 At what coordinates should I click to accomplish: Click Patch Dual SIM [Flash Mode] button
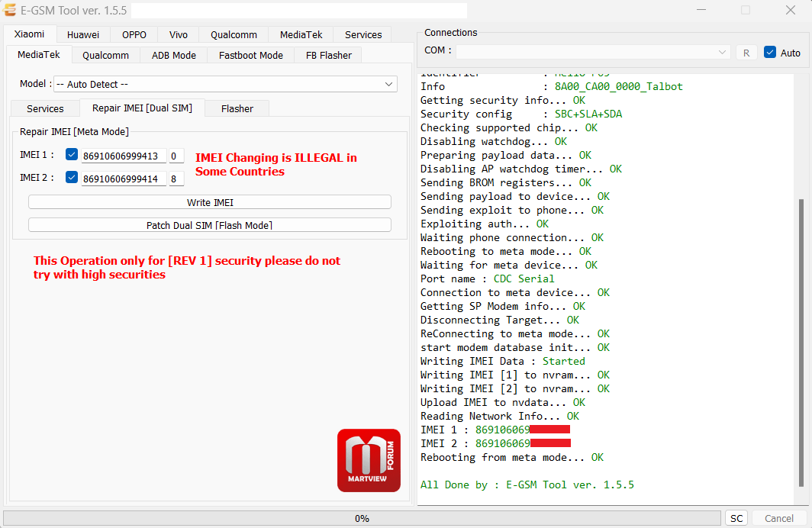[210, 225]
